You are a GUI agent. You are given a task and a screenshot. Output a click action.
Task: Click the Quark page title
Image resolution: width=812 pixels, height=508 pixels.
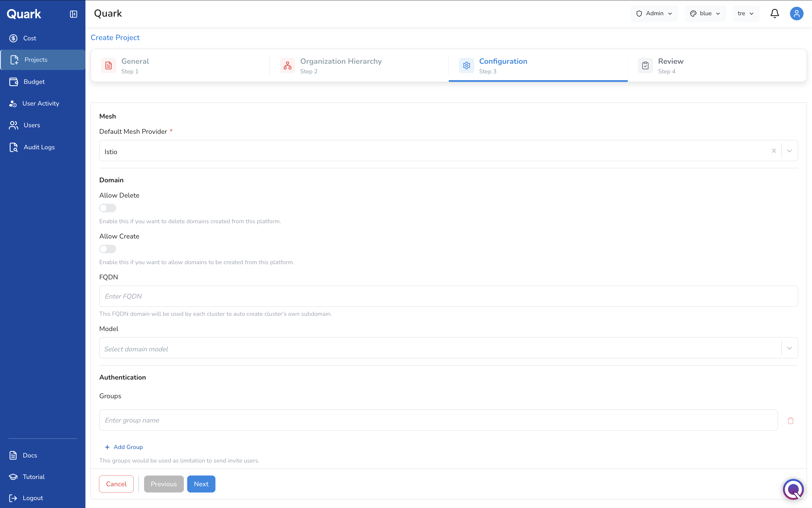coord(108,14)
